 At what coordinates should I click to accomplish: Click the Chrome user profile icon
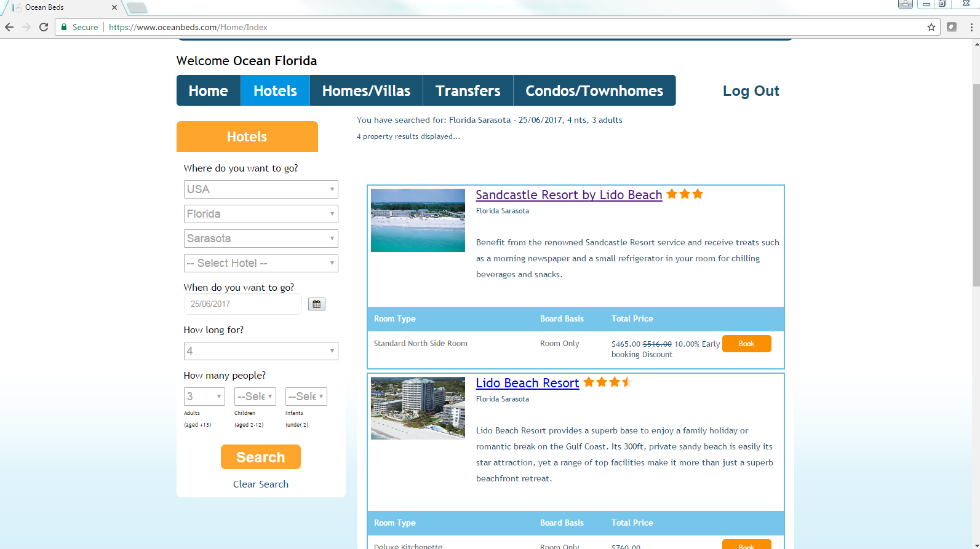point(906,4)
